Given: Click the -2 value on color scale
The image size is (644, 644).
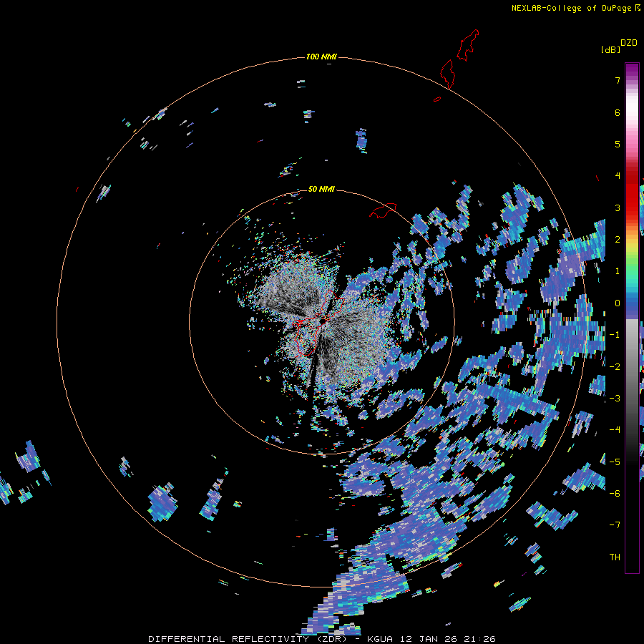Looking at the screenshot, I should 615,367.
